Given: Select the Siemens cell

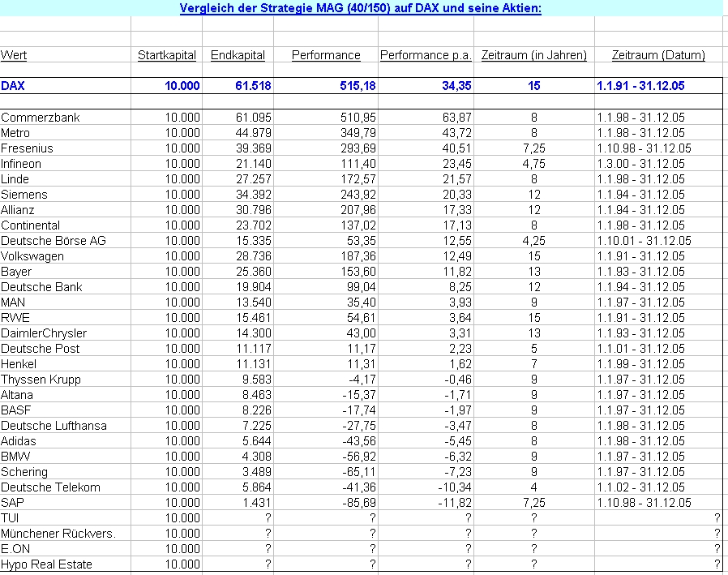Looking at the screenshot, I should click(24, 194).
